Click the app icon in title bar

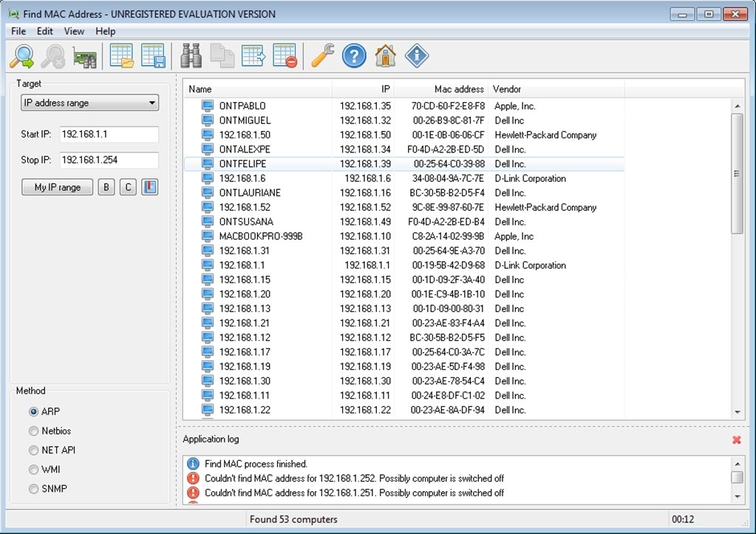(x=13, y=14)
